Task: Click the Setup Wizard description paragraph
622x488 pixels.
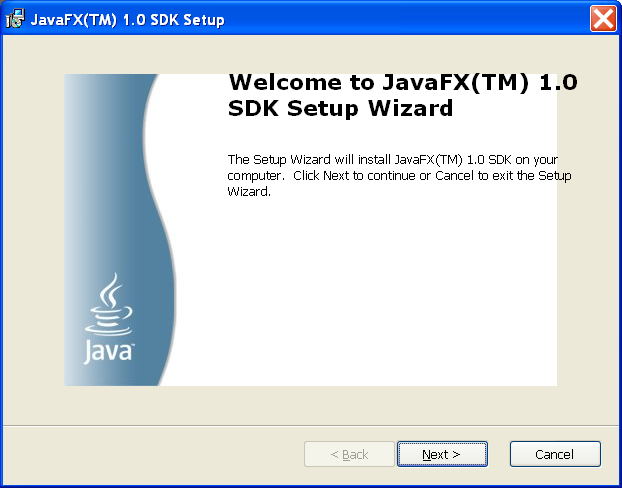Action: [x=400, y=175]
